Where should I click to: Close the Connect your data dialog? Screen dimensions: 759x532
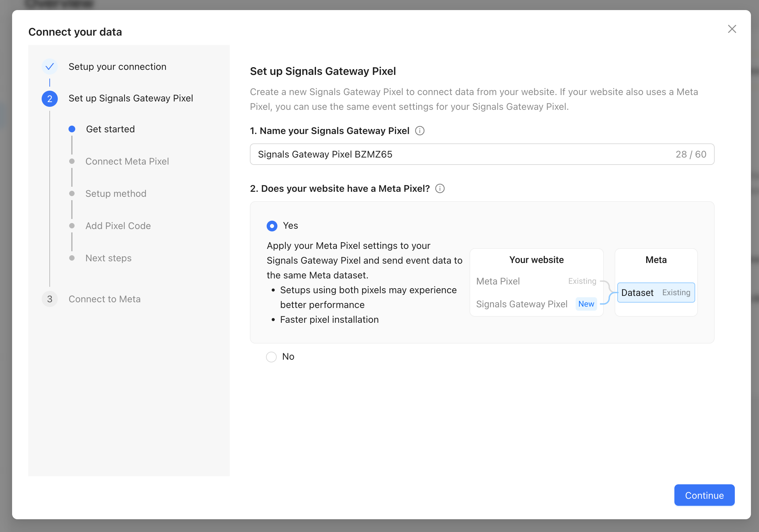pos(732,29)
